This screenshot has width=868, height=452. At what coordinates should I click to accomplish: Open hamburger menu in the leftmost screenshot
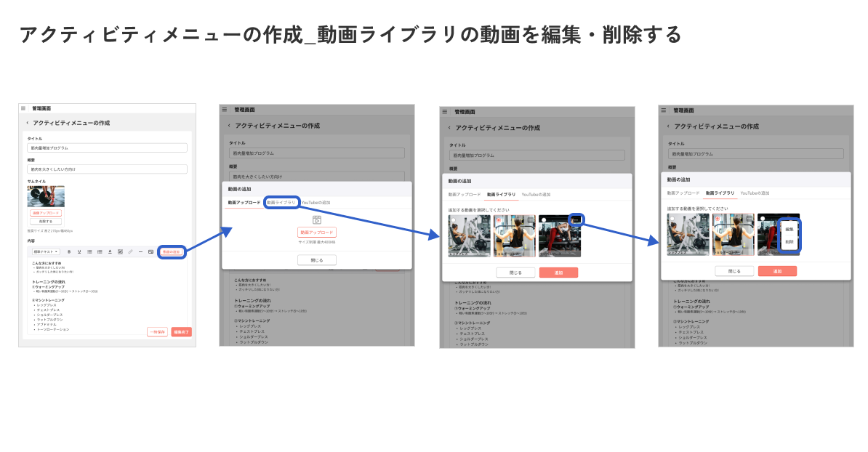coord(23,108)
